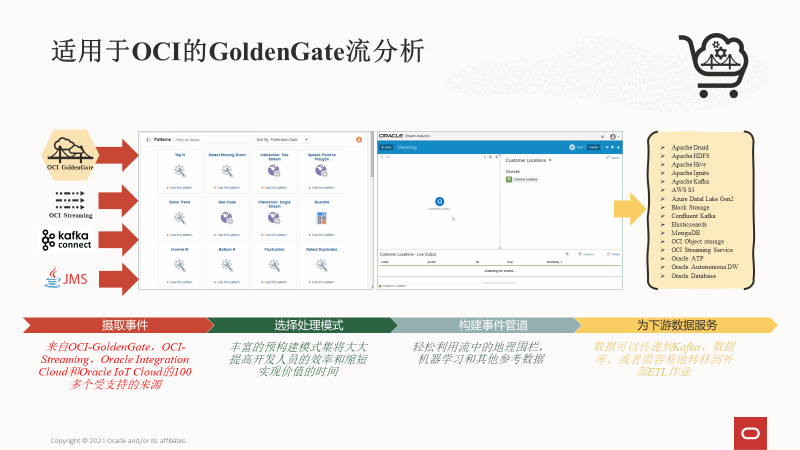Click the Confluent Kafka list item
The width and height of the screenshot is (800, 450).
coord(693,216)
